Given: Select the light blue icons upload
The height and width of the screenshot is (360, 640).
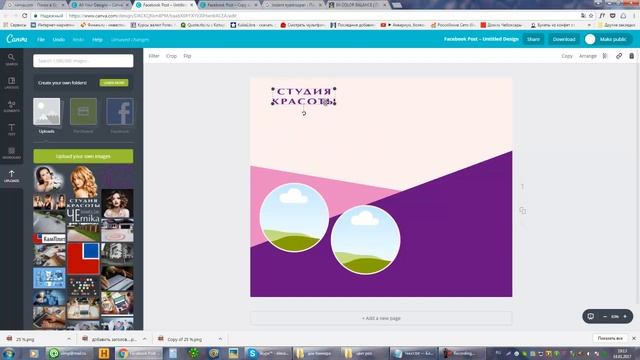Looking at the screenshot, I should pos(49,278).
